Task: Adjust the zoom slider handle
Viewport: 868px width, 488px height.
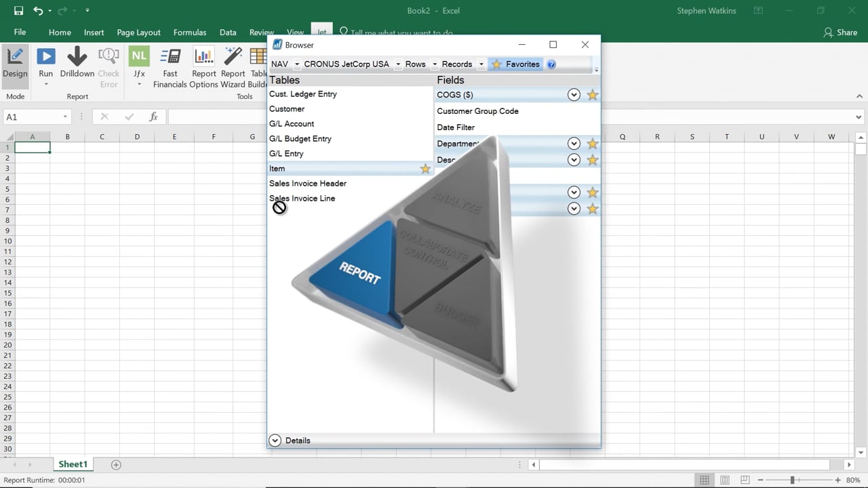Action: (792, 480)
